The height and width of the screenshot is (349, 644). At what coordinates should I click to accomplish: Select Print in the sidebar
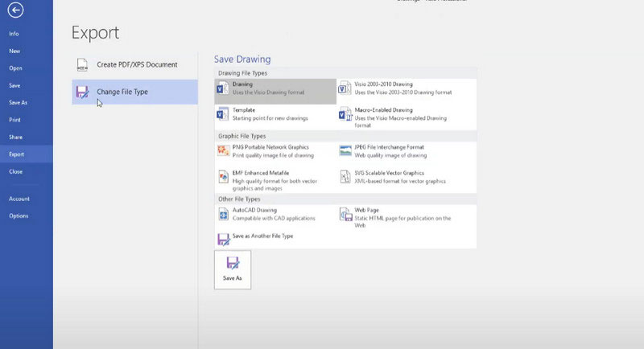[14, 120]
